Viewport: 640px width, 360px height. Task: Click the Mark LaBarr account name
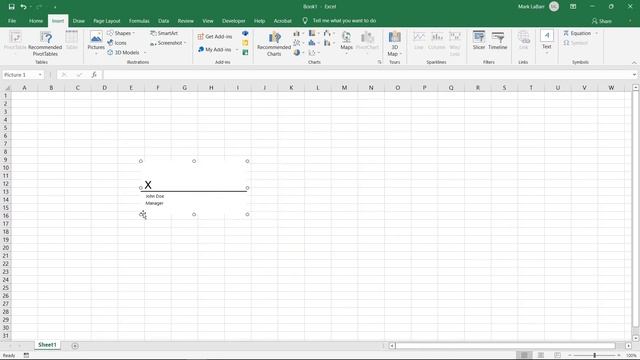[531, 7]
